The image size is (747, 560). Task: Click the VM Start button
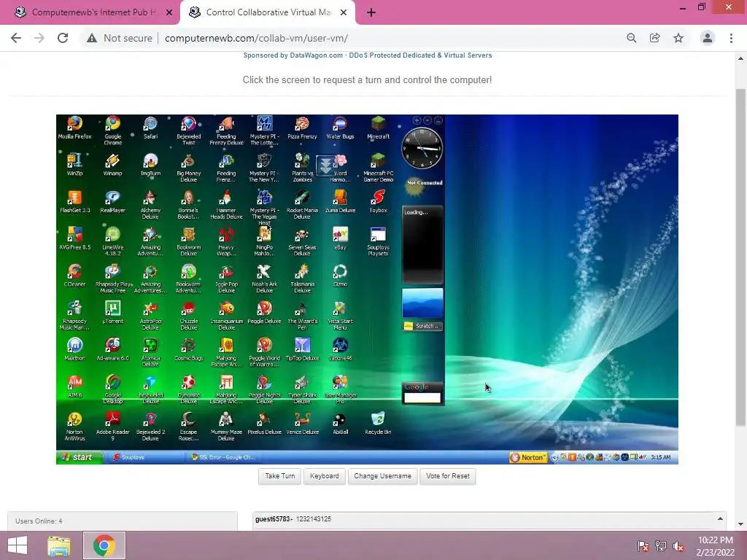pyautogui.click(x=80, y=457)
